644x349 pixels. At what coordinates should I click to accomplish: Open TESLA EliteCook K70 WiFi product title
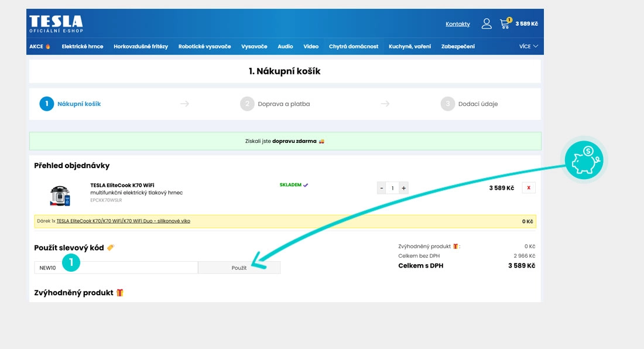click(122, 185)
